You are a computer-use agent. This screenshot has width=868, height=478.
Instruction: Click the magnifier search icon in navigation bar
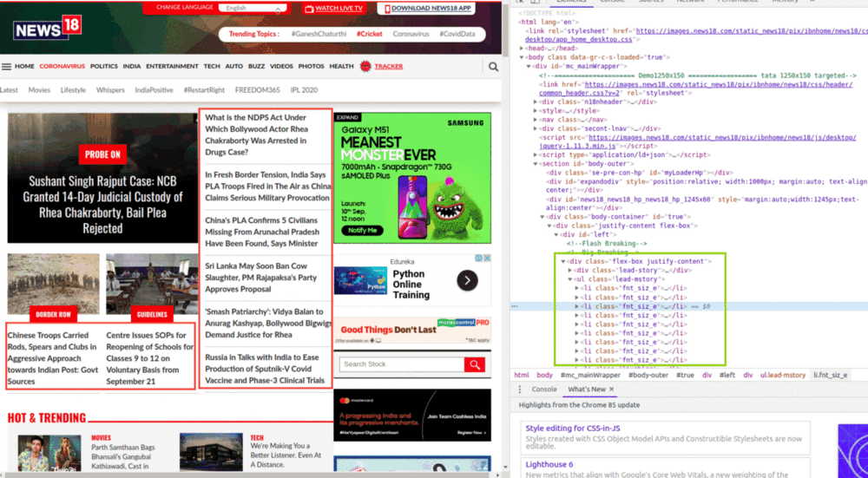click(493, 67)
